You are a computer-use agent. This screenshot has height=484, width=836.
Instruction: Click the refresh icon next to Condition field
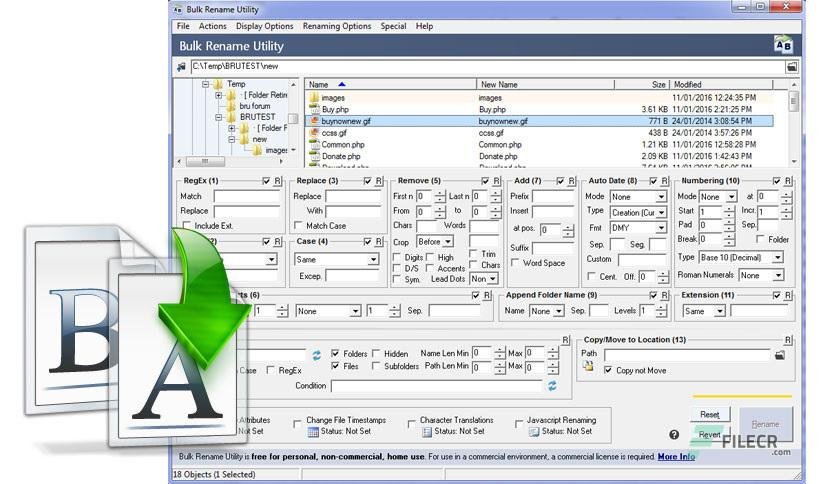(552, 385)
